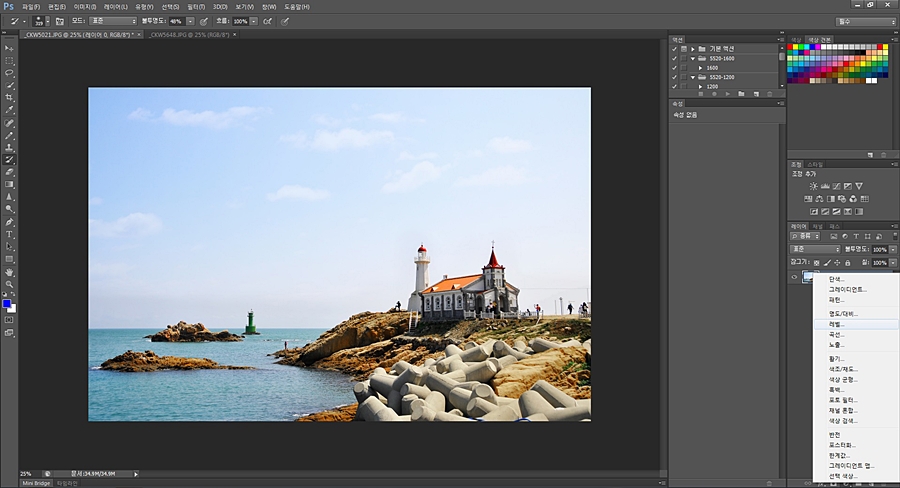Click the blue foreground color swatch
The width and height of the screenshot is (900, 488).
(7, 302)
